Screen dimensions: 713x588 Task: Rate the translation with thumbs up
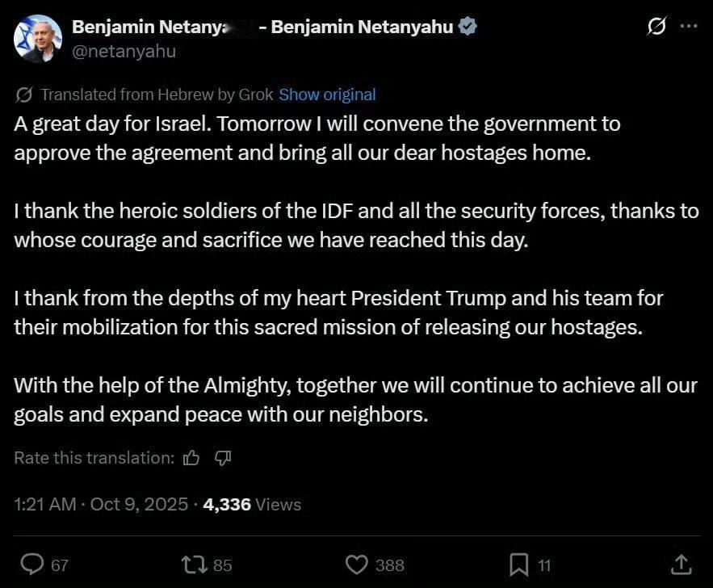point(191,458)
